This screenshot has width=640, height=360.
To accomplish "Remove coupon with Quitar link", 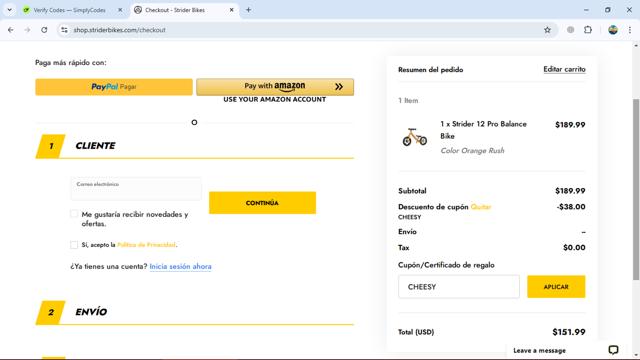I will (480, 207).
